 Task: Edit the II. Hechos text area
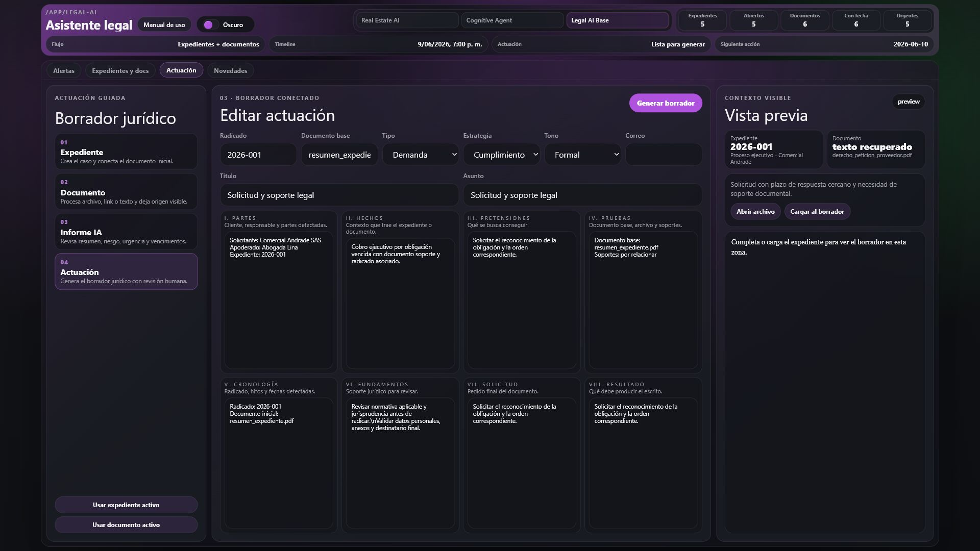[x=400, y=304]
